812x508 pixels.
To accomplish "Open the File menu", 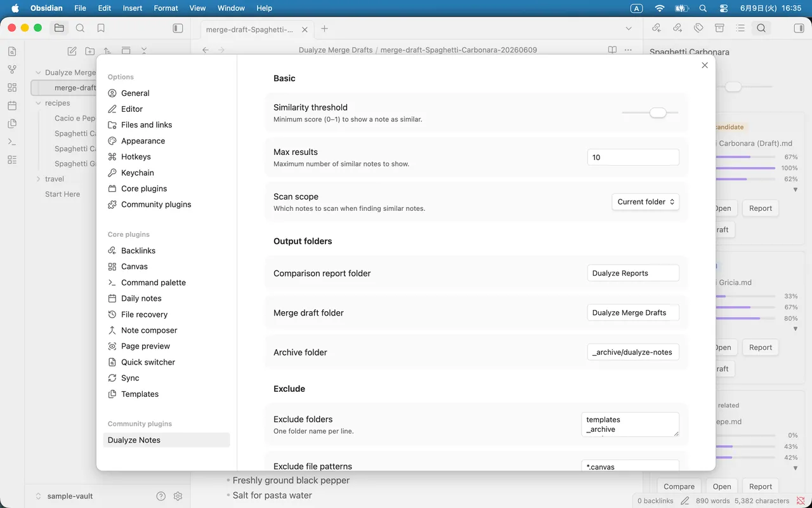I will tap(80, 8).
